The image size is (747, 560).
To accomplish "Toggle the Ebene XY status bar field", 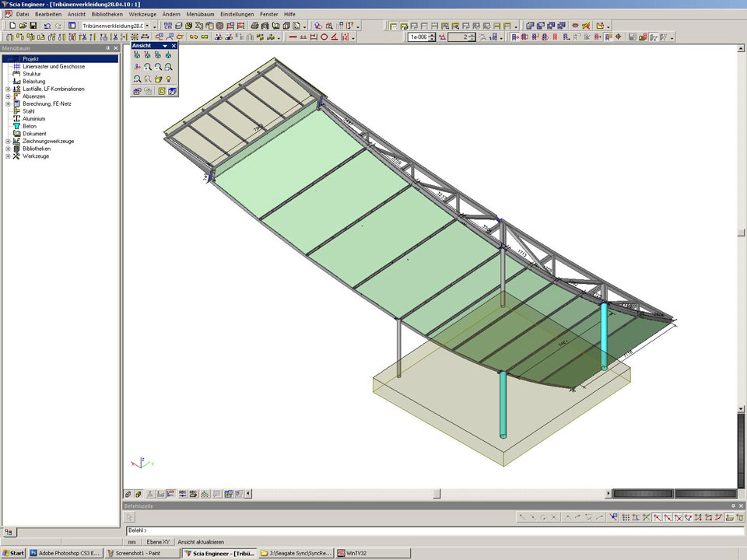I will pyautogui.click(x=159, y=541).
